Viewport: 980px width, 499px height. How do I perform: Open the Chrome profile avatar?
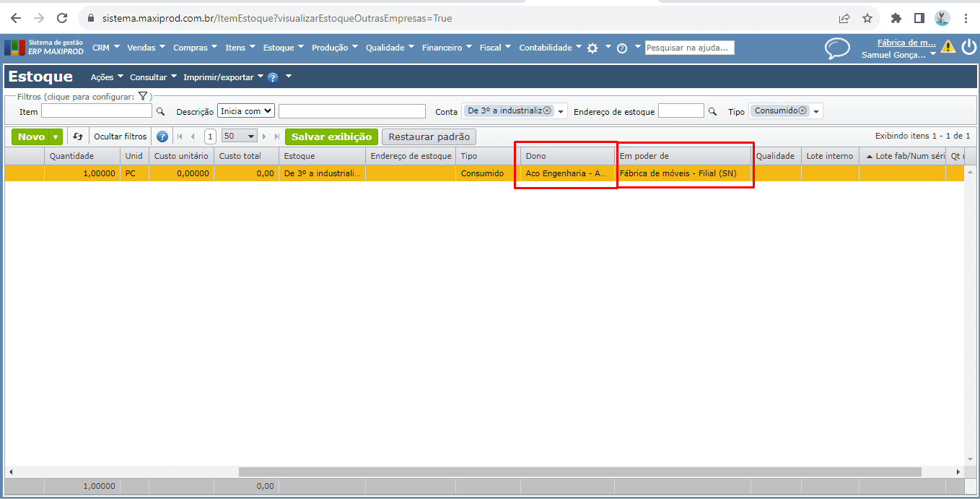[x=942, y=18]
